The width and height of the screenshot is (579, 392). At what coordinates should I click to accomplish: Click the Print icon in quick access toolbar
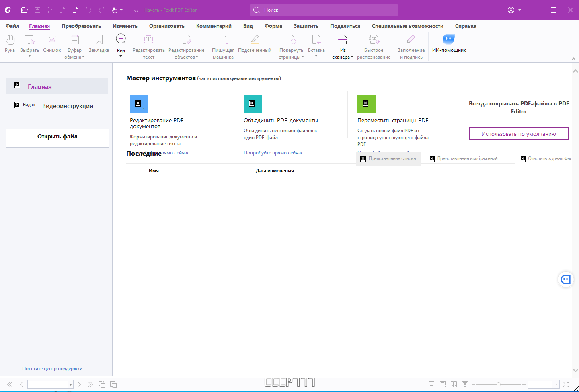tap(50, 10)
